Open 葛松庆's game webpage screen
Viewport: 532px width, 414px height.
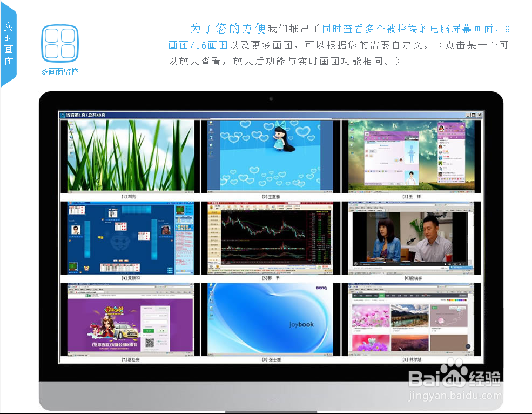pyautogui.click(x=129, y=318)
